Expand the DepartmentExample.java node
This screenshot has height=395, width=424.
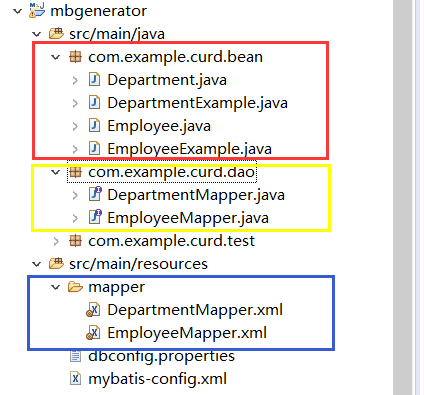[75, 103]
